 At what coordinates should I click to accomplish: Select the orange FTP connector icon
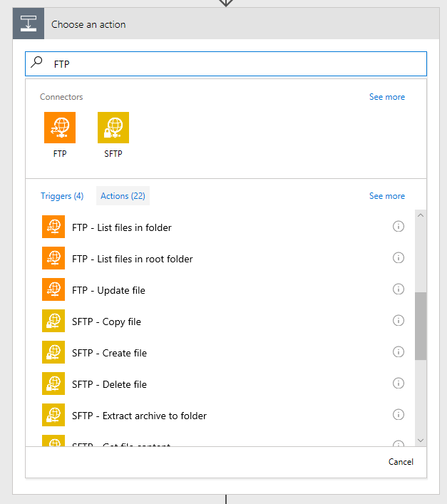(60, 128)
